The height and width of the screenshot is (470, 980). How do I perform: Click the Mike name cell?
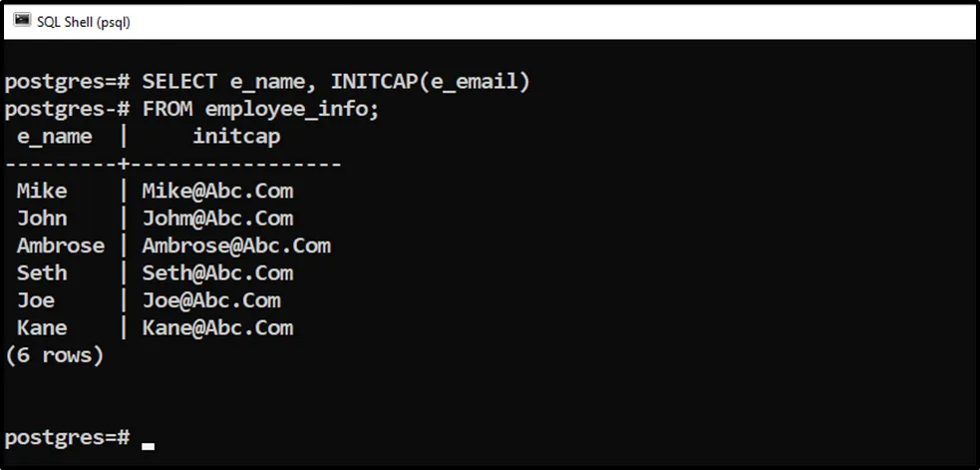[x=42, y=191]
